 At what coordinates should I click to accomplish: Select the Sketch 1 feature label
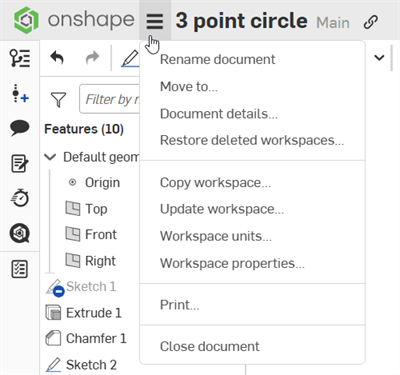click(91, 287)
